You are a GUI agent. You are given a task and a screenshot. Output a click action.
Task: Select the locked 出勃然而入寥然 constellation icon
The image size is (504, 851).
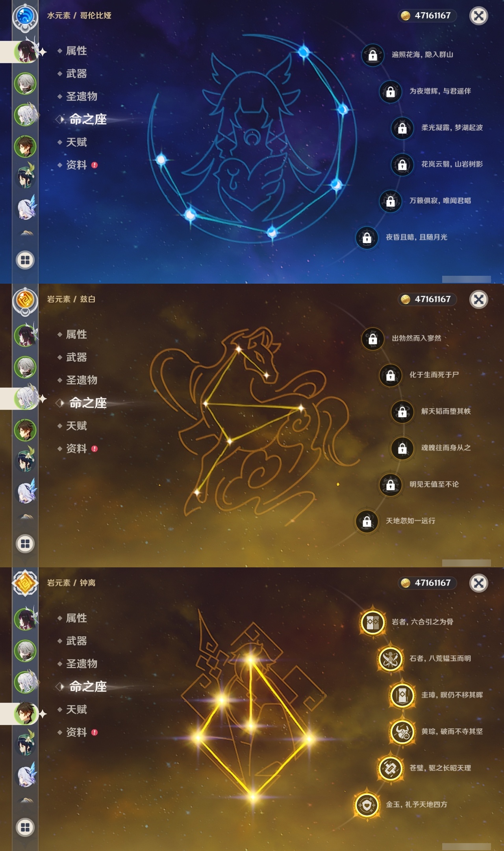coord(372,339)
